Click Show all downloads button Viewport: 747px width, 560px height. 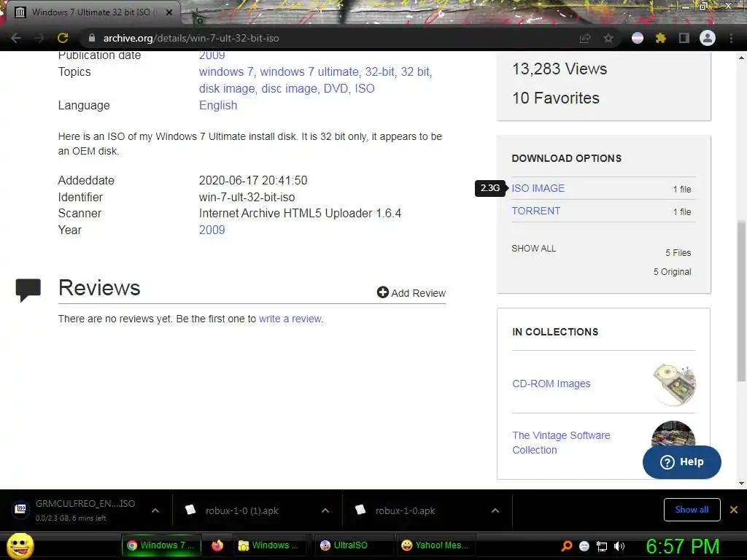(692, 510)
